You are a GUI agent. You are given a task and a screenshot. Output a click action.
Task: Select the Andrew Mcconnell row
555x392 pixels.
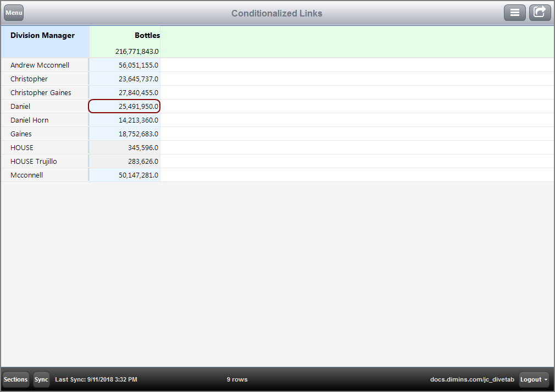click(40, 65)
